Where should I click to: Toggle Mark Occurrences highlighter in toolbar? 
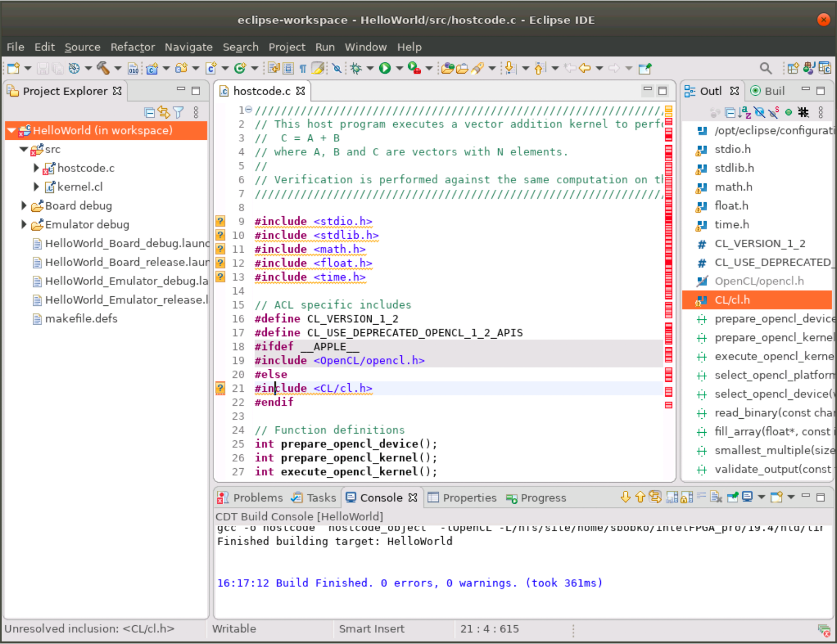pos(318,68)
